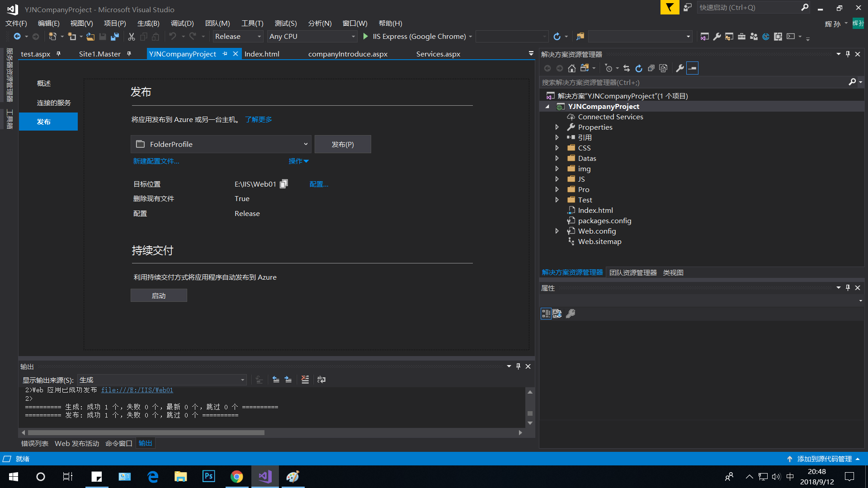The image size is (868, 488).
Task: Open the Build menu
Action: pos(148,23)
